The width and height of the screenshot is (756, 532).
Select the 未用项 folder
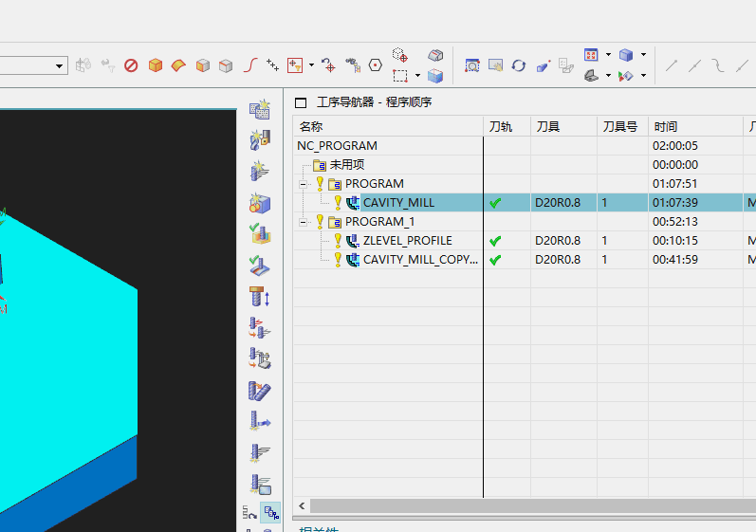coord(346,165)
